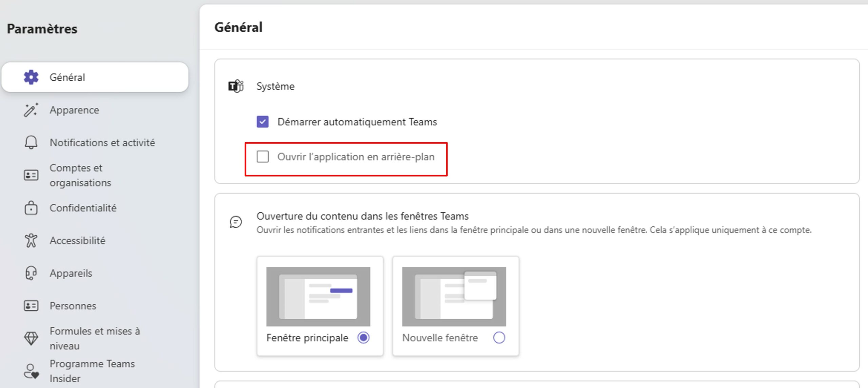The width and height of the screenshot is (868, 388).
Task: Uncheck Démarrer automatiquement Teams
Action: 262,122
